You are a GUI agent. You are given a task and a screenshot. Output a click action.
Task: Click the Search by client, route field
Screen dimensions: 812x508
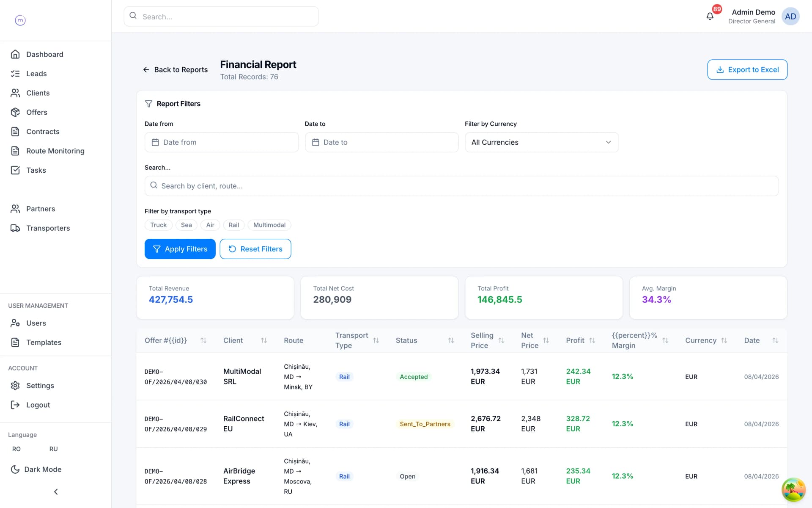461,186
